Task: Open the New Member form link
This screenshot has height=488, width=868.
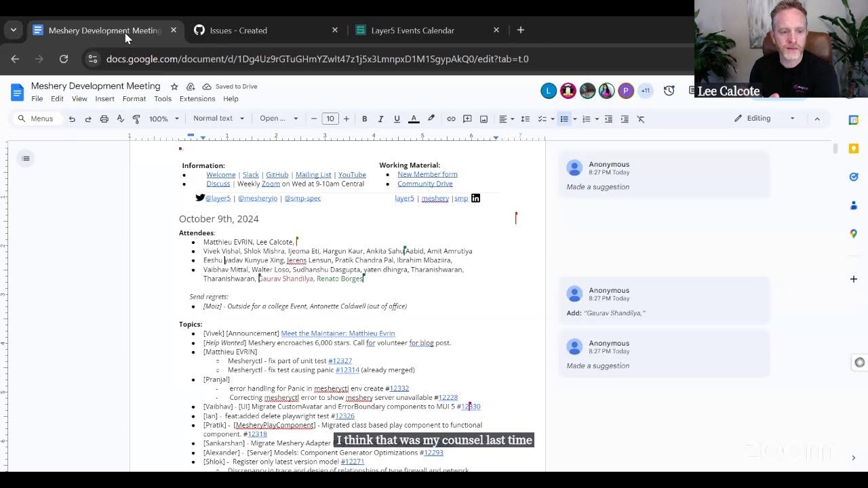Action: click(427, 175)
